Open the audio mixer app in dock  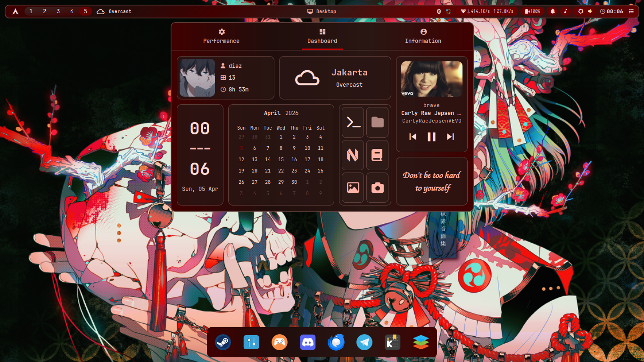pos(251,342)
